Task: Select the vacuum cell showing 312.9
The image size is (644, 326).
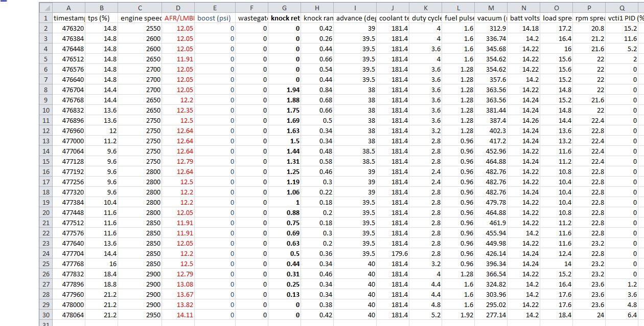Action: [491, 28]
